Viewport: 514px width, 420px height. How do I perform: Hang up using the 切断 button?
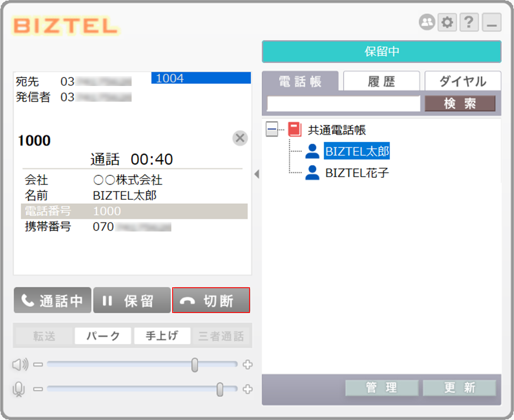tap(211, 301)
